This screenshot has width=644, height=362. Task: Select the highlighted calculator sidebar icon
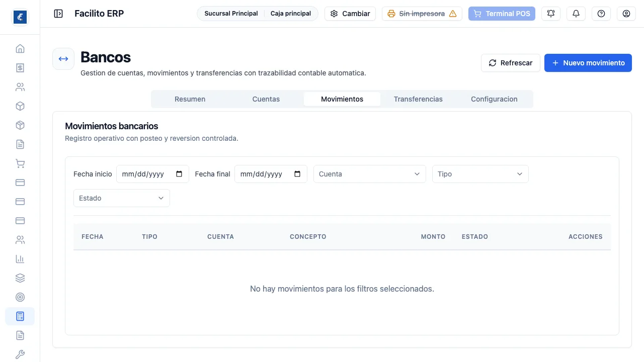pos(20,316)
